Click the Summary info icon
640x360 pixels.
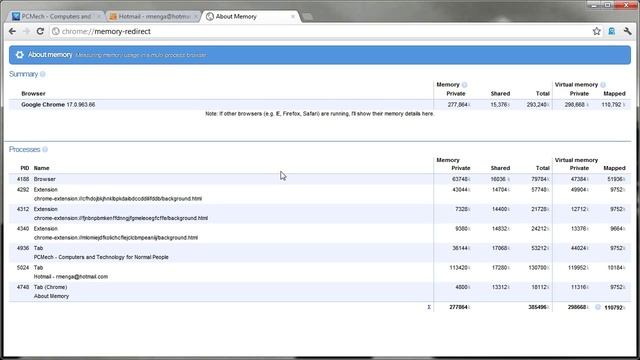click(x=42, y=74)
